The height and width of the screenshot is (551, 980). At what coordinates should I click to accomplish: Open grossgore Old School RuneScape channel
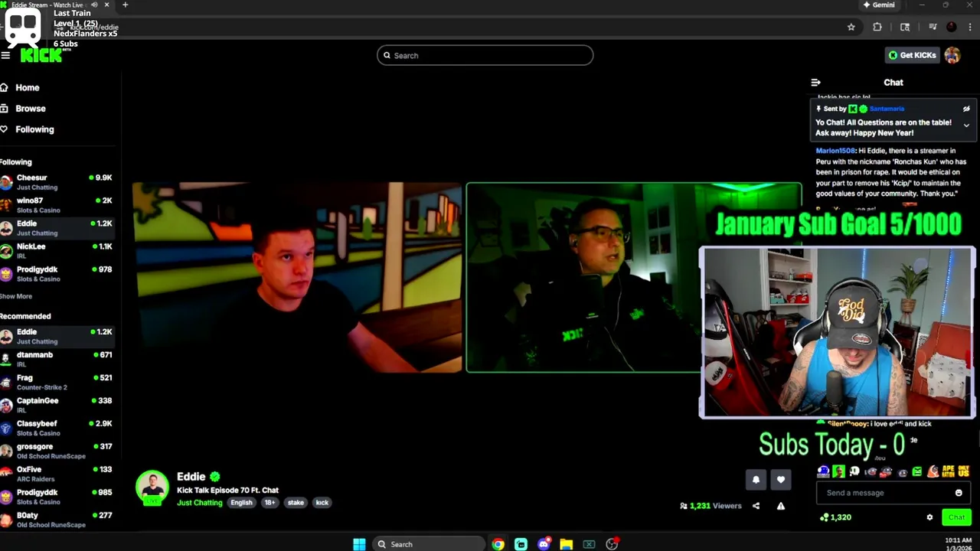[57, 451]
